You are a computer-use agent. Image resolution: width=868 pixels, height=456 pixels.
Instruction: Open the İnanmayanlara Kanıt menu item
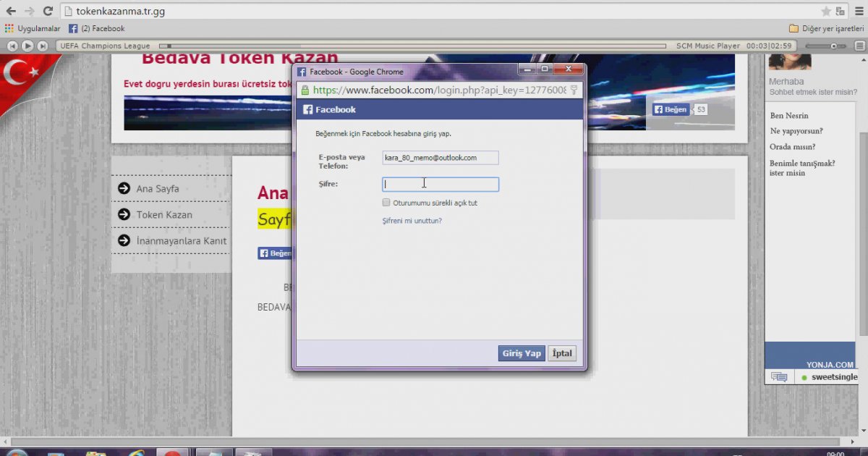click(182, 241)
